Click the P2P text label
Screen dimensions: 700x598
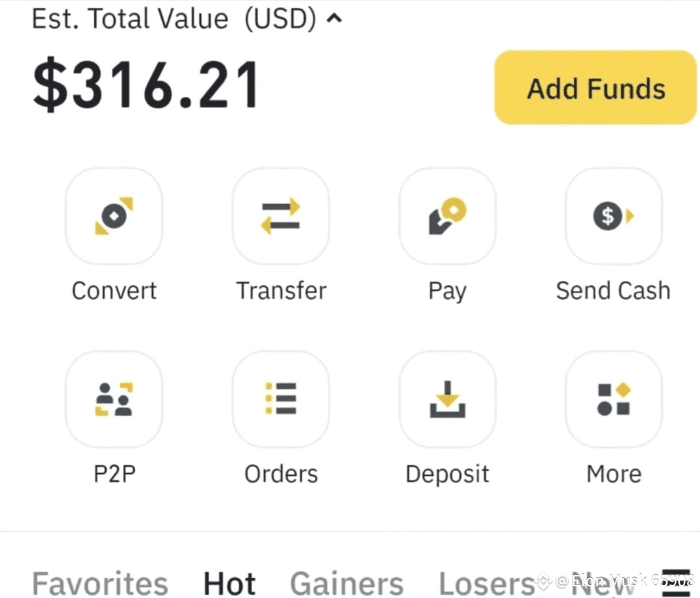[114, 474]
